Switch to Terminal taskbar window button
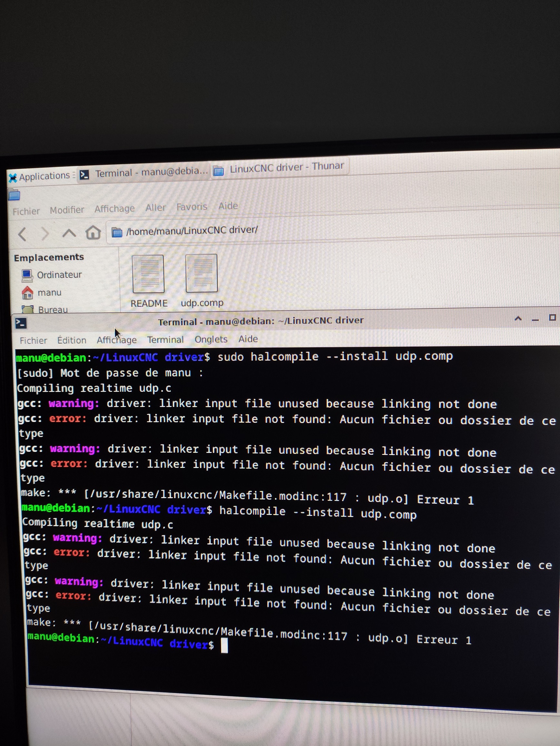Image resolution: width=560 pixels, height=746 pixels. pos(144,173)
